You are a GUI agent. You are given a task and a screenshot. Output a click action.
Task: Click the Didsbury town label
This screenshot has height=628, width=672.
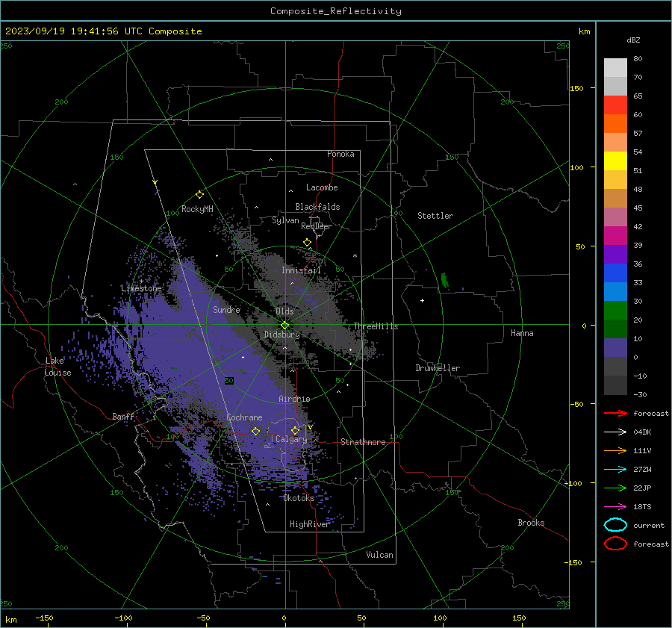[x=282, y=335]
